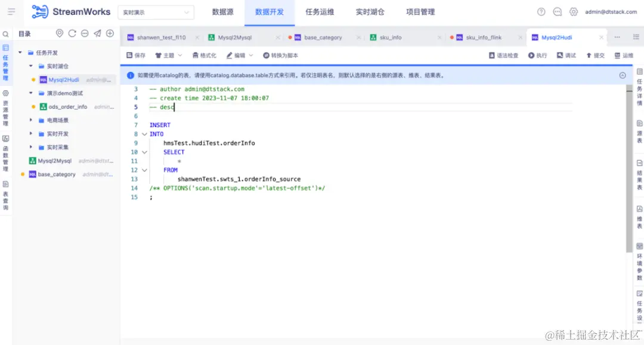This screenshot has width=644, height=345.
Task: Click the more ellipsis icon in 目录 header
Action: [85, 33]
